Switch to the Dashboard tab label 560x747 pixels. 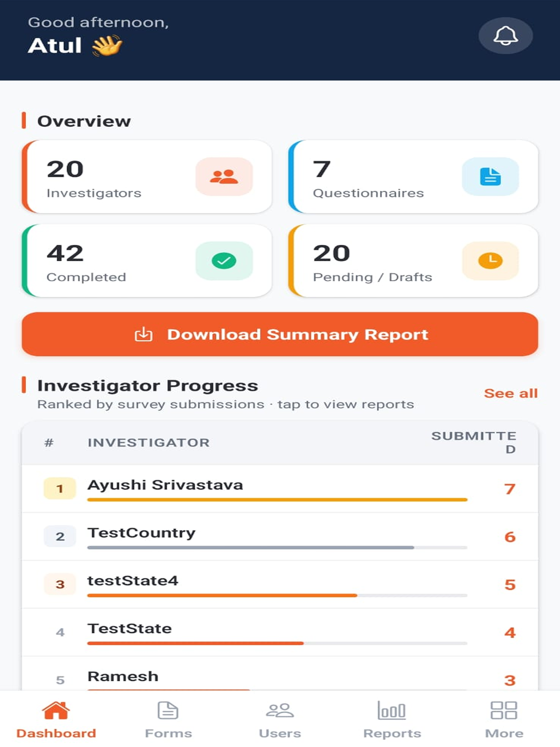click(56, 734)
